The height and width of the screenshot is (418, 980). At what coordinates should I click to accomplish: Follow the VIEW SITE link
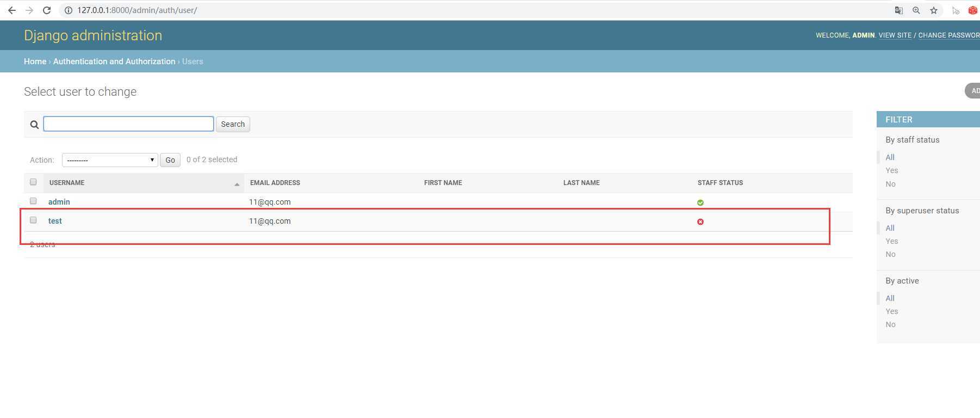895,35
